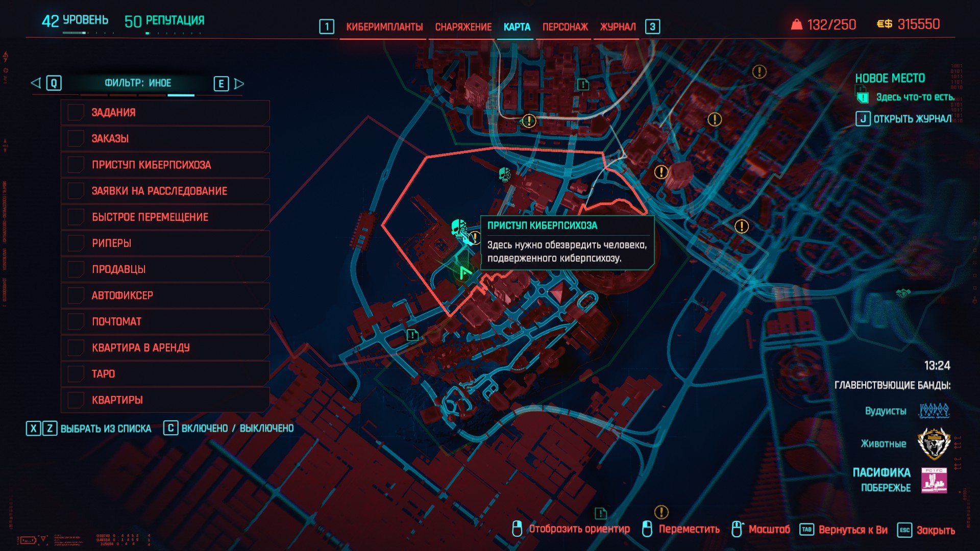This screenshot has width=980, height=551.
Task: Click the [1] previous menu key hint
Action: [x=327, y=27]
